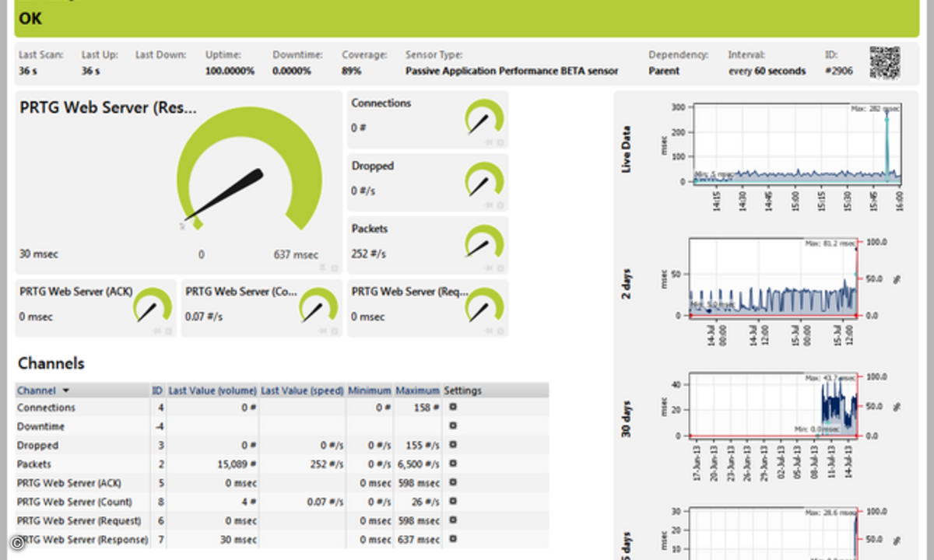Click the settings icon in the Req... gauge card
The height and width of the screenshot is (560, 934).
pyautogui.click(x=500, y=331)
